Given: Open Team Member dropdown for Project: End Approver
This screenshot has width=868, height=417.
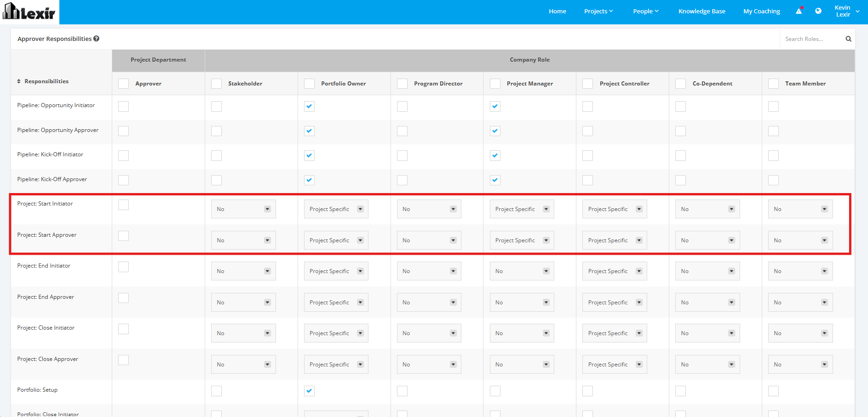Looking at the screenshot, I should click(x=800, y=303).
